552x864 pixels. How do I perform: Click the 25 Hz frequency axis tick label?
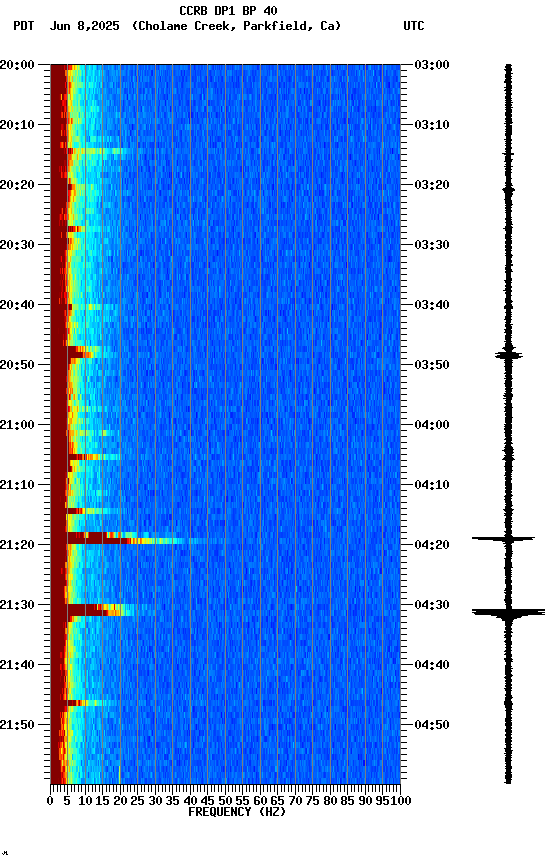(138, 801)
